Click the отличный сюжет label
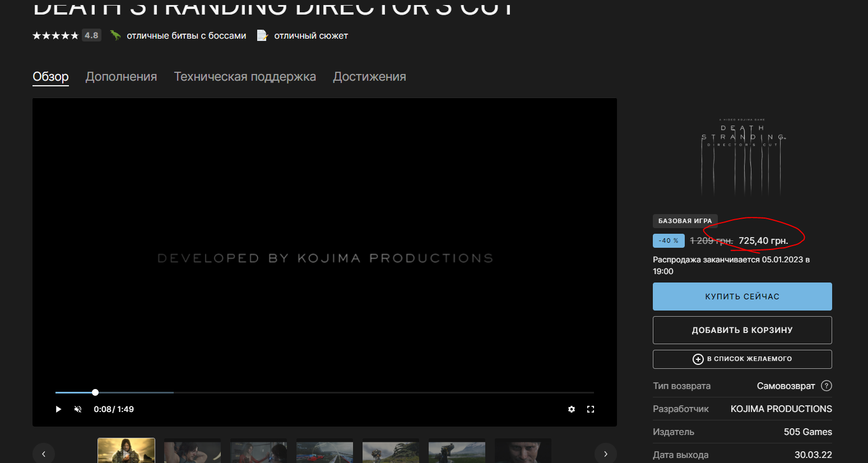This screenshot has width=868, height=463. click(311, 36)
